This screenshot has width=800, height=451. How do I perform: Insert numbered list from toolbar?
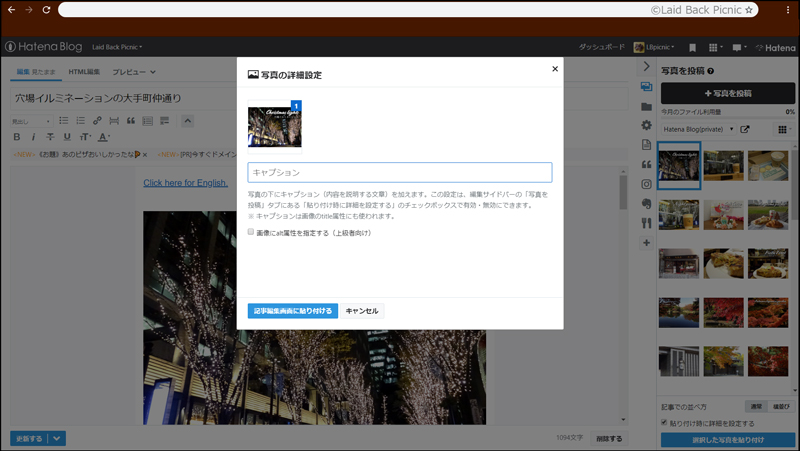point(81,120)
